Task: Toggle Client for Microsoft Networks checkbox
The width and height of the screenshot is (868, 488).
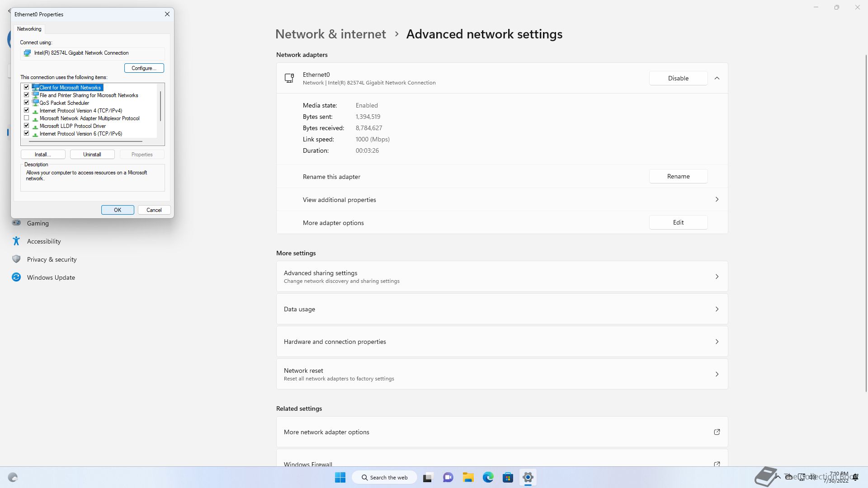Action: coord(27,87)
